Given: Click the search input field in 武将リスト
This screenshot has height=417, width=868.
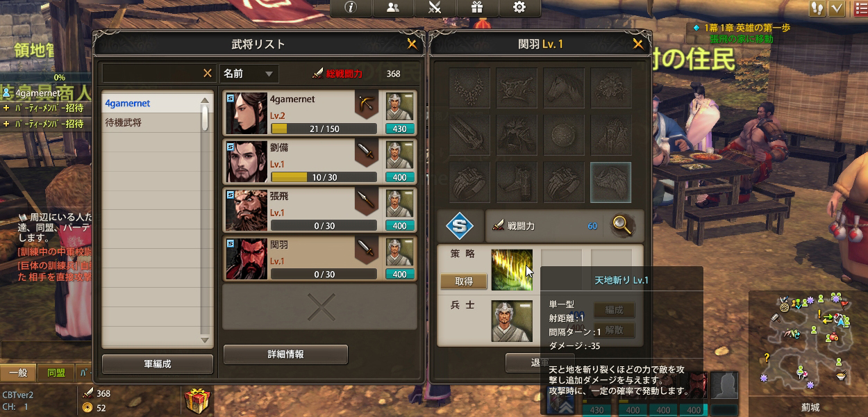Looking at the screenshot, I should pos(158,73).
